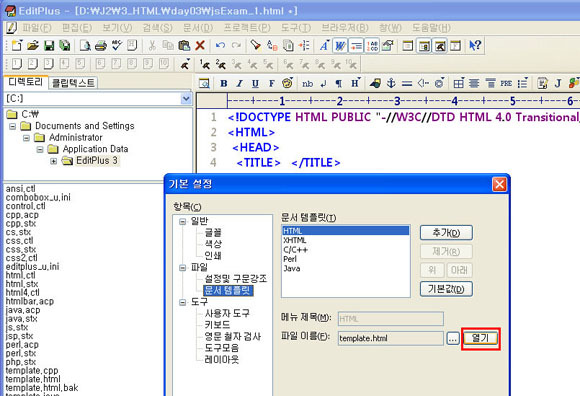
Task: Click the help arrow with question mark icon
Action: (475, 45)
